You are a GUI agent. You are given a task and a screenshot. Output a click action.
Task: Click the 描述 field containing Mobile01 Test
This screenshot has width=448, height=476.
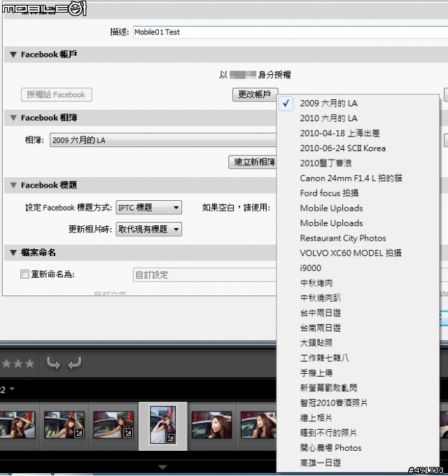pos(290,32)
